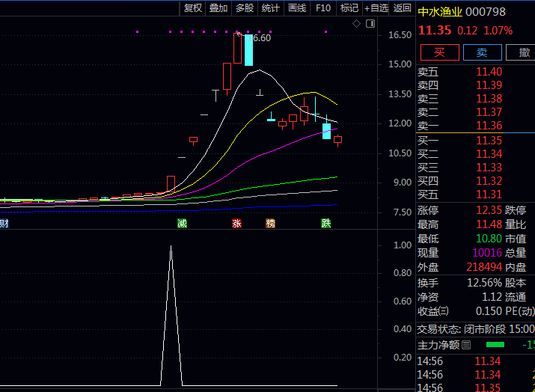The width and height of the screenshot is (535, 392).
Task: Click the blue 卖 sell button
Action: pyautogui.click(x=482, y=52)
